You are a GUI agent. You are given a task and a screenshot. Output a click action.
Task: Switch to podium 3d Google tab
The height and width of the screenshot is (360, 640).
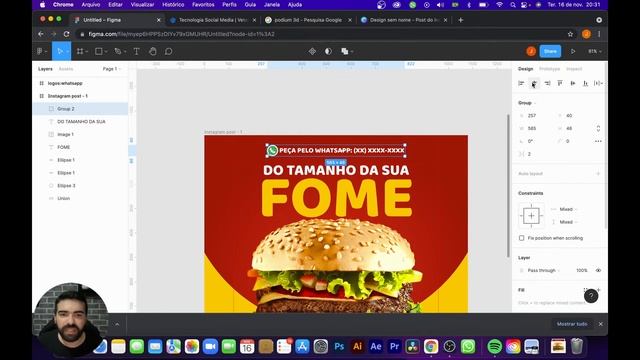pyautogui.click(x=307, y=20)
